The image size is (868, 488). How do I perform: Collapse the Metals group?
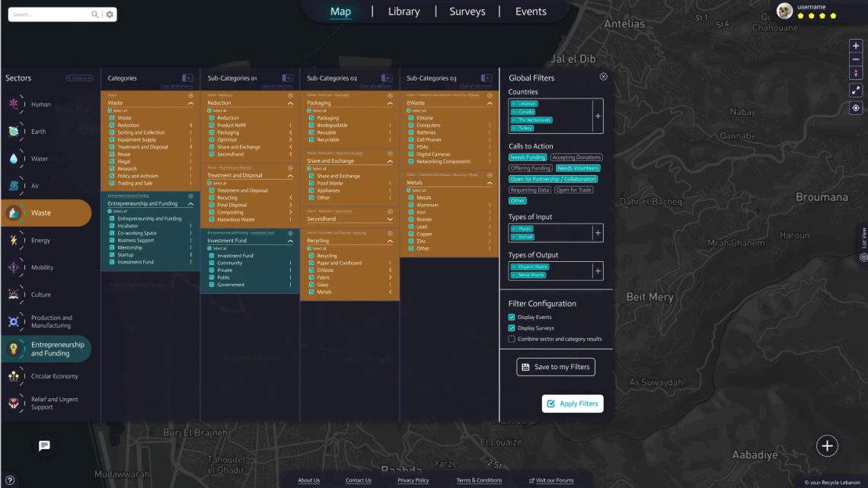click(490, 183)
